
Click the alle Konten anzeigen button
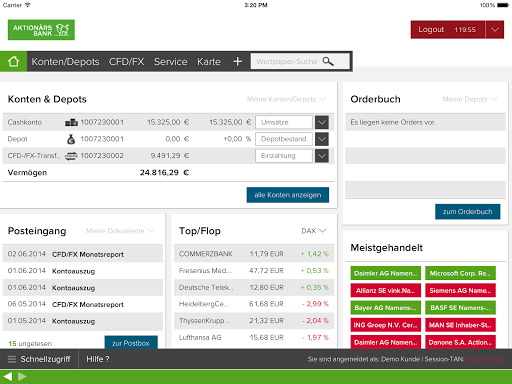288,195
